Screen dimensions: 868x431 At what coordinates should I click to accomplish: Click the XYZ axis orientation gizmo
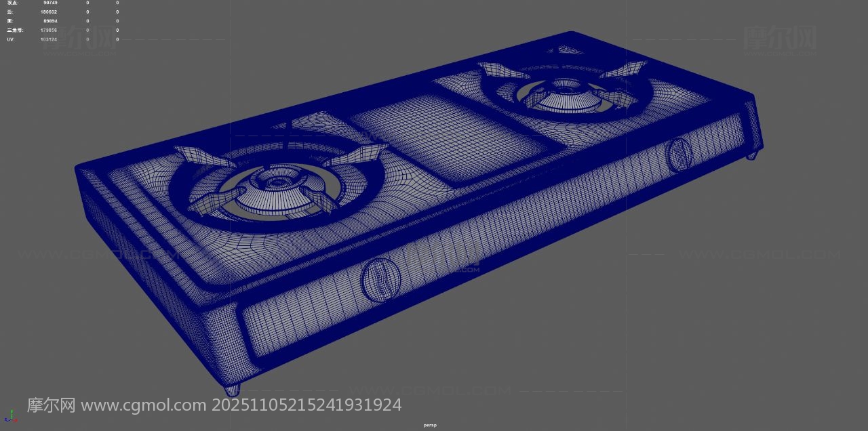tap(10, 415)
